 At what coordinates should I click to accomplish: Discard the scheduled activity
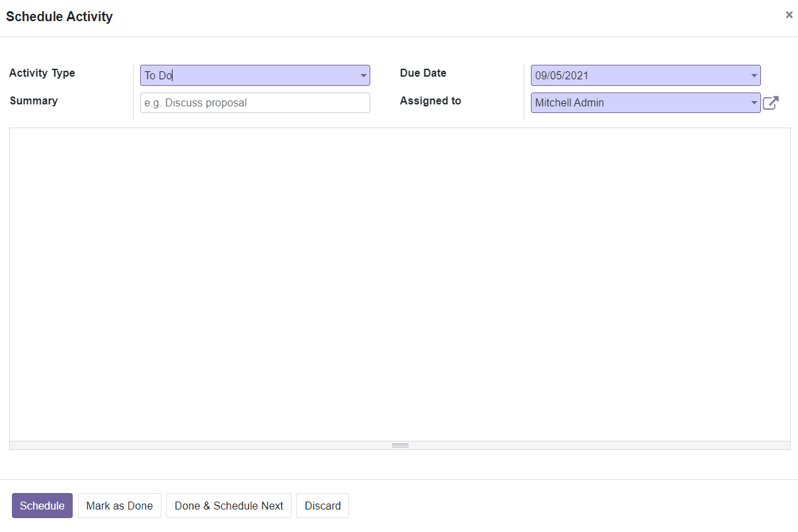(x=322, y=505)
